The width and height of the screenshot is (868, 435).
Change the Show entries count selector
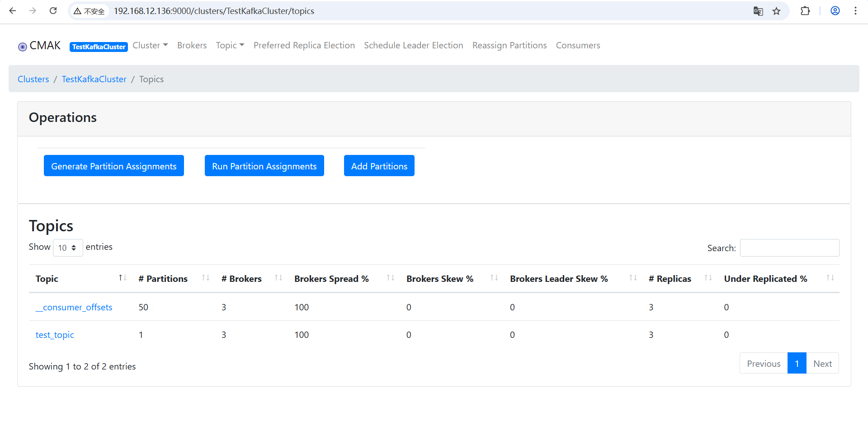coord(68,248)
